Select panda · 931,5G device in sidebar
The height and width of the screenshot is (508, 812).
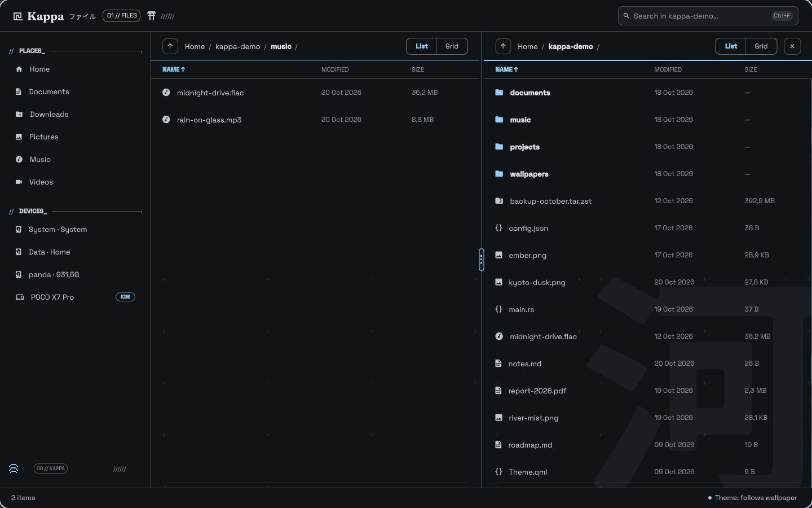point(75,274)
